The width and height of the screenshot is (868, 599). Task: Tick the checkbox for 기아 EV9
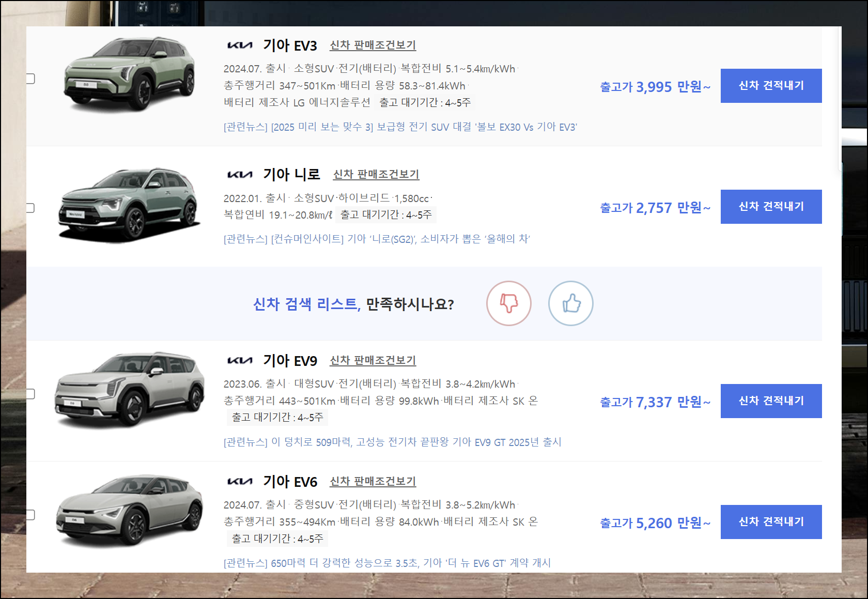click(x=30, y=394)
